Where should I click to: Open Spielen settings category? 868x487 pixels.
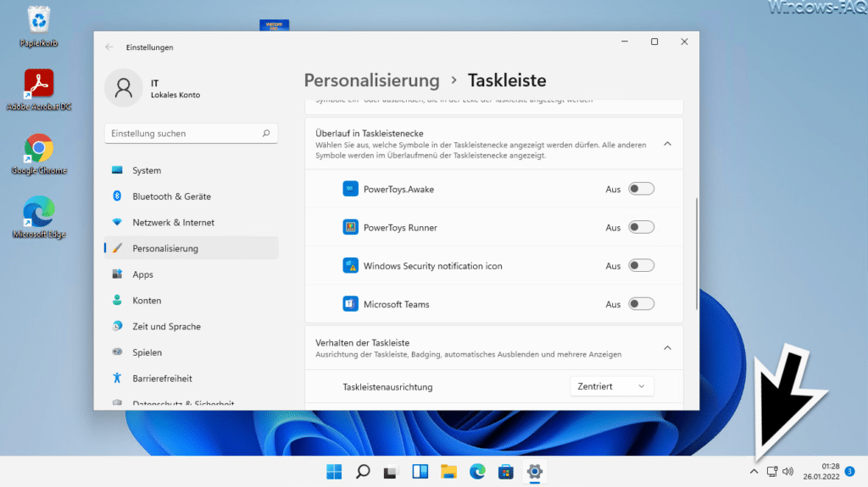(x=191, y=352)
